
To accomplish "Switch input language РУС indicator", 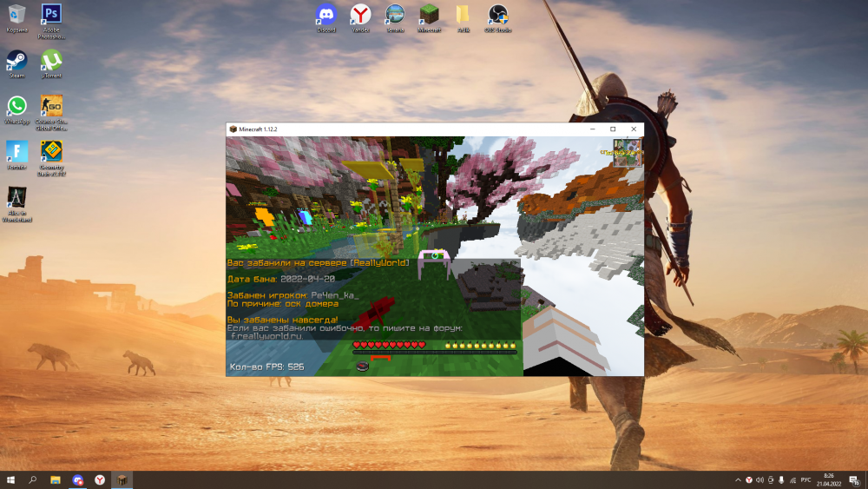I will coord(806,480).
